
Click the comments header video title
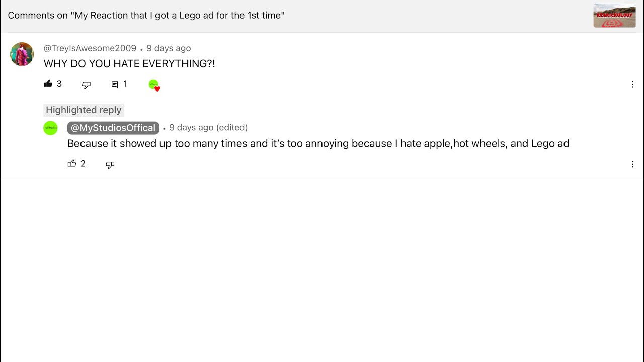click(x=146, y=16)
